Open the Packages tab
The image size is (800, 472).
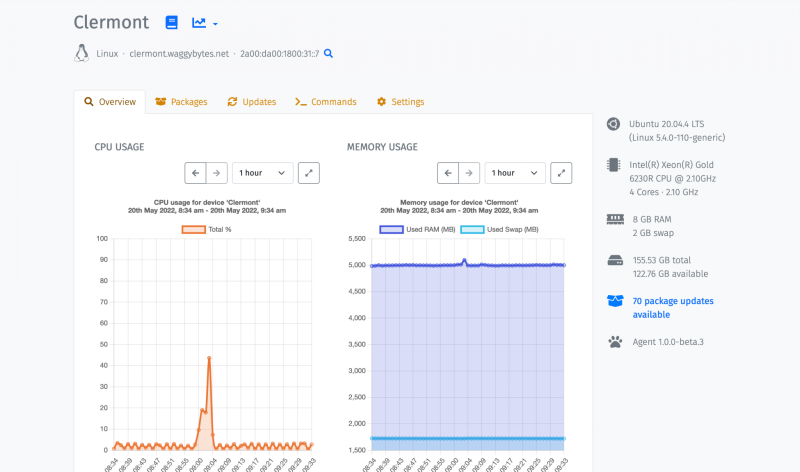(x=182, y=102)
